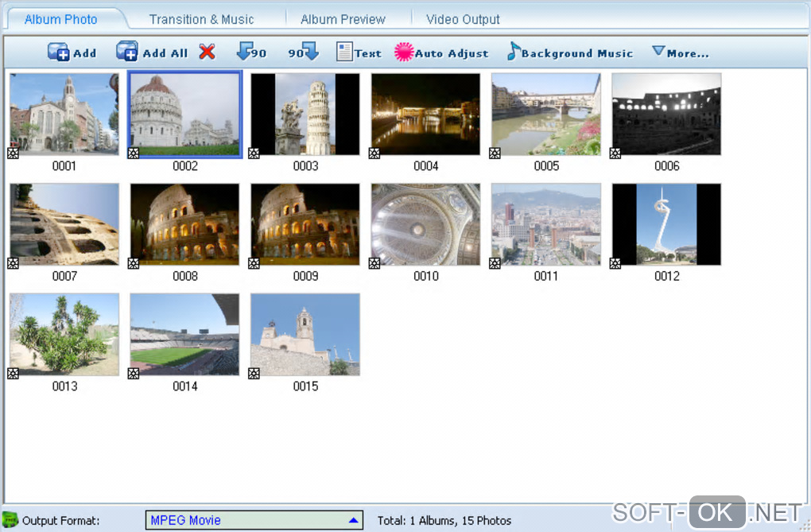Select photo thumbnail 0001

click(64, 114)
